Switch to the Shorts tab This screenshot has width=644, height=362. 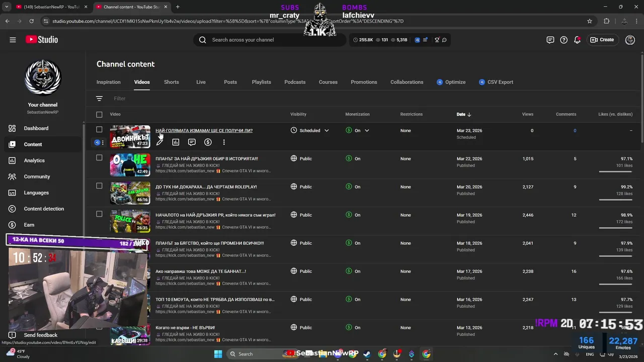tap(172, 82)
